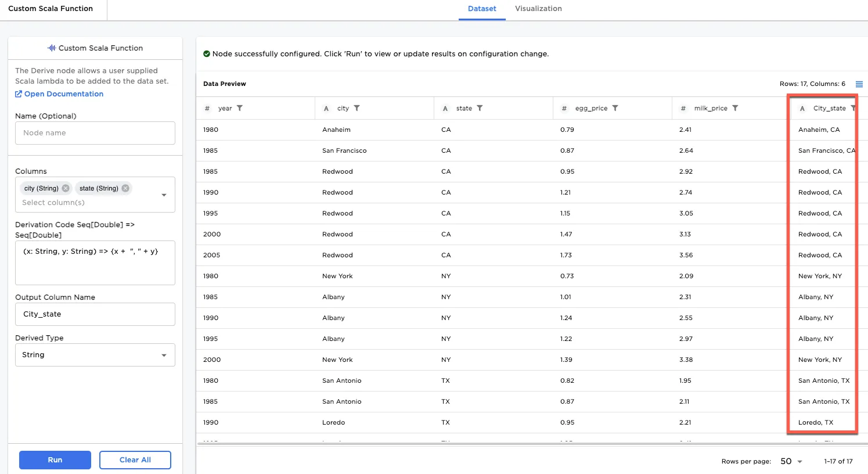The width and height of the screenshot is (868, 474).
Task: Click the 1–17 of 17 pagination text
Action: point(838,461)
